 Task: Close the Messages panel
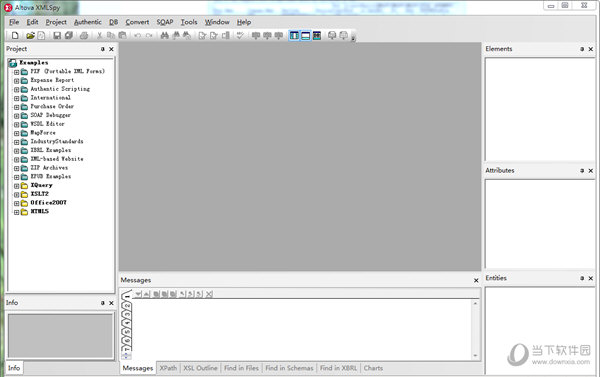476,281
